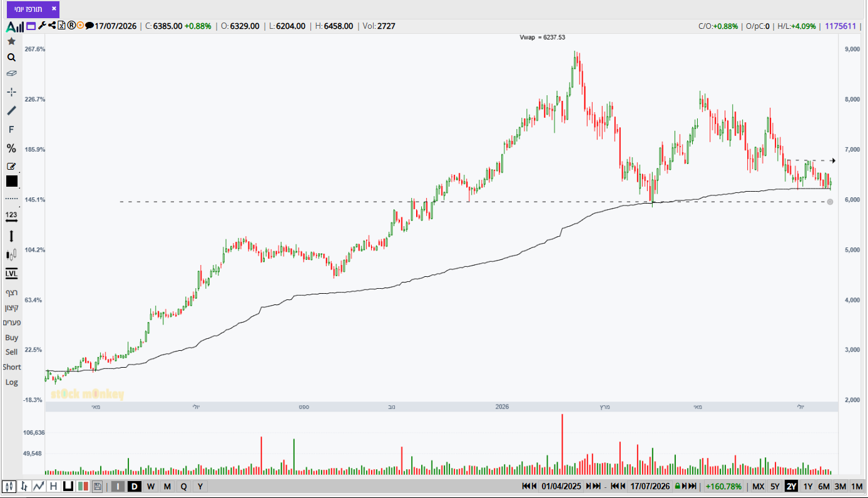The height and width of the screenshot is (498, 868).
Task: Select the daily D timeframe
Action: pyautogui.click(x=134, y=486)
